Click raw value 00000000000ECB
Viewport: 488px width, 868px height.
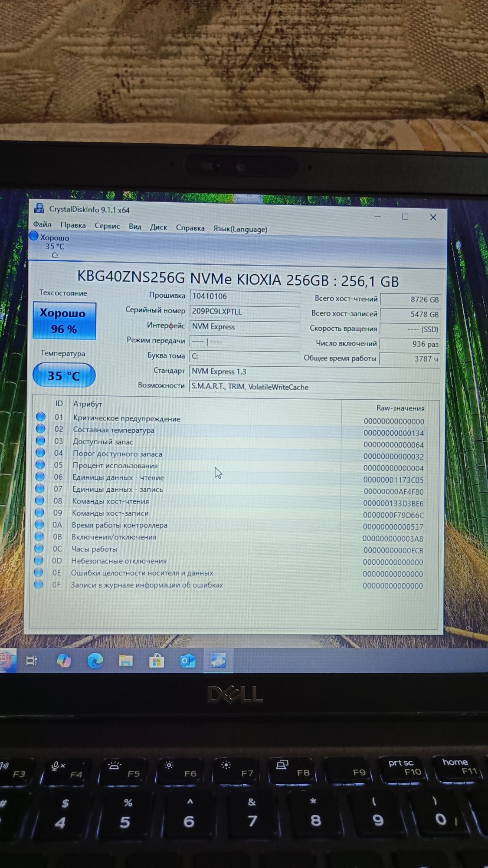[x=393, y=551]
